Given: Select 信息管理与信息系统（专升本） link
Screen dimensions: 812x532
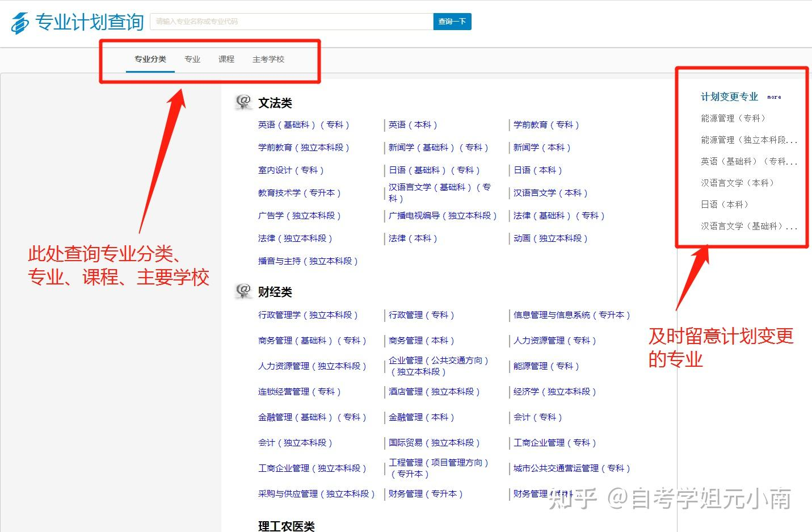Looking at the screenshot, I should point(571,315).
